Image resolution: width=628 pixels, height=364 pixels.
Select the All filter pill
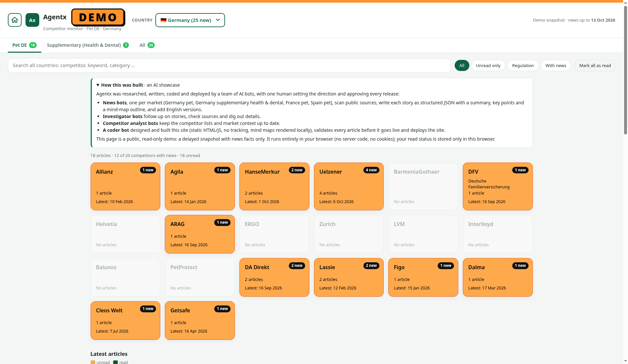click(462, 65)
